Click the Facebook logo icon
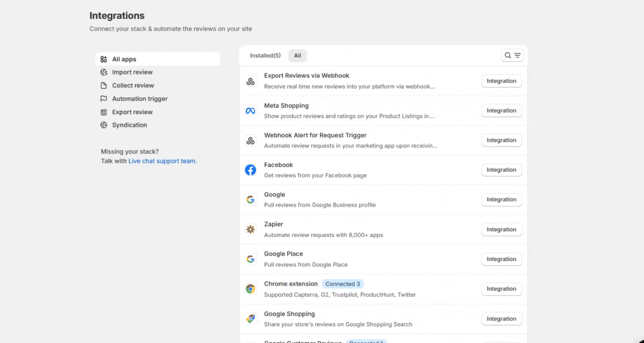 (x=250, y=170)
